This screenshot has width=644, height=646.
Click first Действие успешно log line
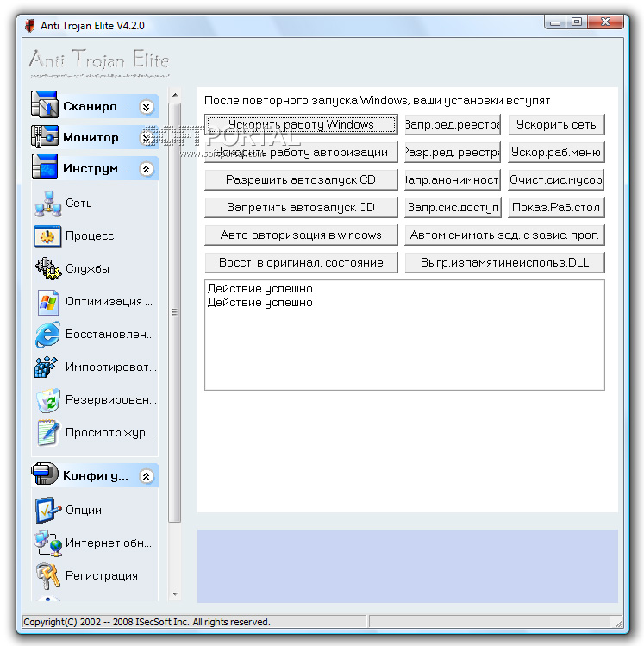point(259,288)
